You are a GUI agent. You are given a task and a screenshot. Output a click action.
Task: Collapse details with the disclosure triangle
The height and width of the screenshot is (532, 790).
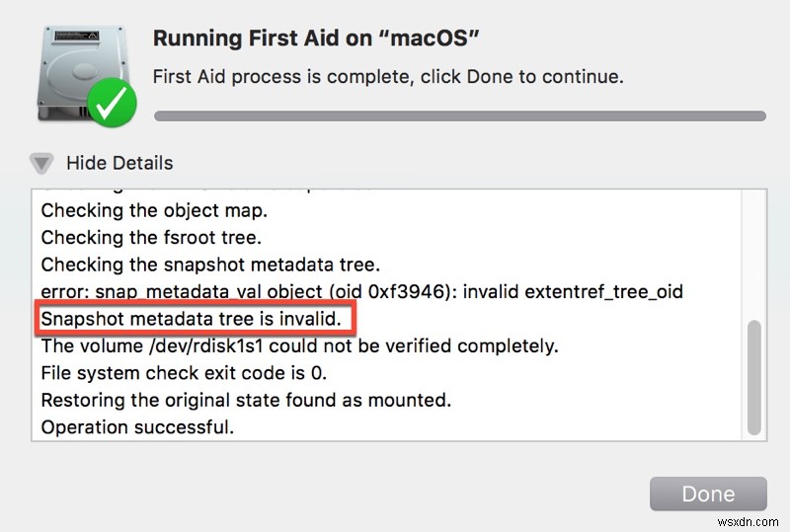[41, 163]
